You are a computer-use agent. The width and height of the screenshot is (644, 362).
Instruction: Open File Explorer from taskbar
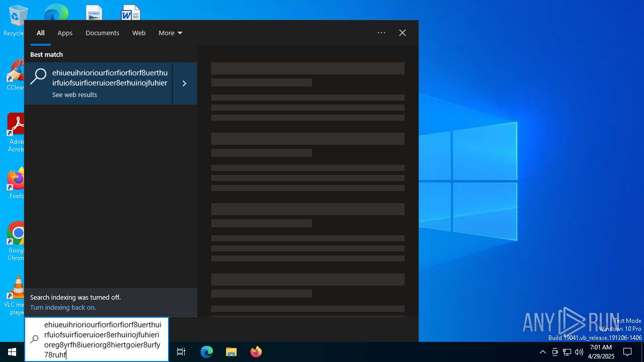click(x=231, y=352)
